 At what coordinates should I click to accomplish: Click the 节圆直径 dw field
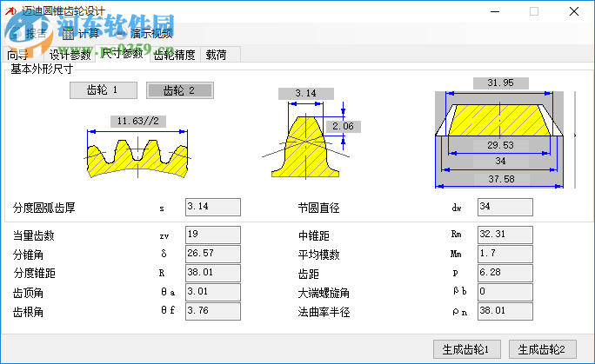click(505, 207)
